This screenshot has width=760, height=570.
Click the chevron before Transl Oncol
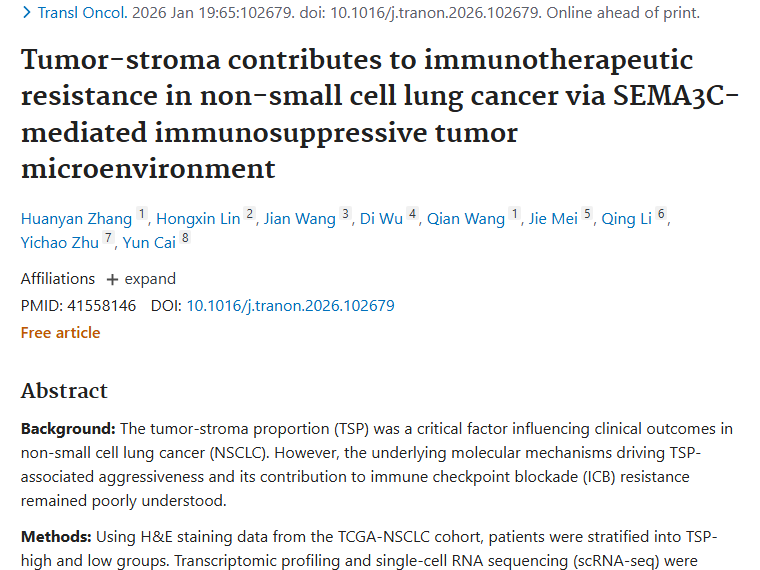[x=26, y=13]
